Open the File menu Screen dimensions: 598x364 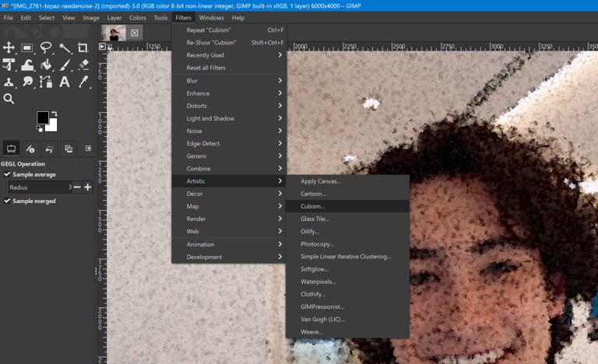9,18
